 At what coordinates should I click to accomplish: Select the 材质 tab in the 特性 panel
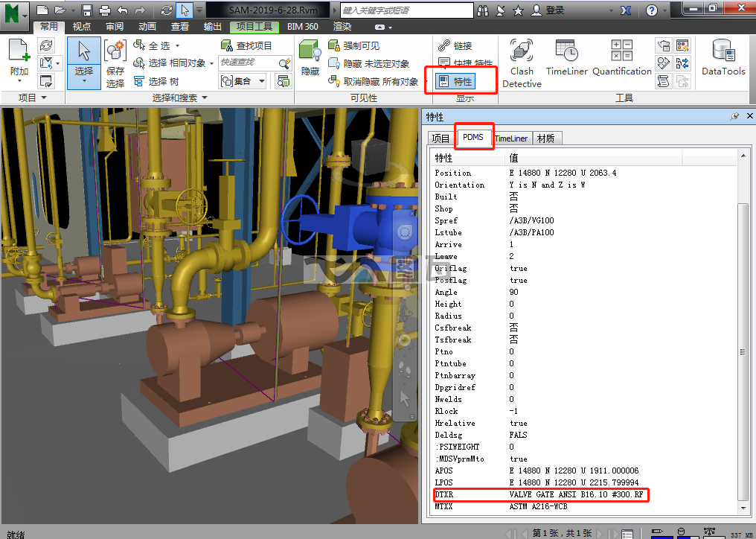pos(545,138)
